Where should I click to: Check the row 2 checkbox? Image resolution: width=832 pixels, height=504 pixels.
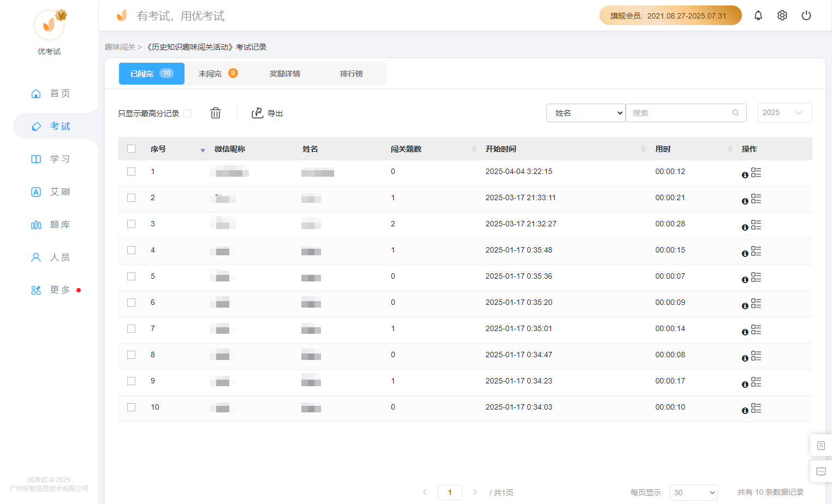coord(131,197)
